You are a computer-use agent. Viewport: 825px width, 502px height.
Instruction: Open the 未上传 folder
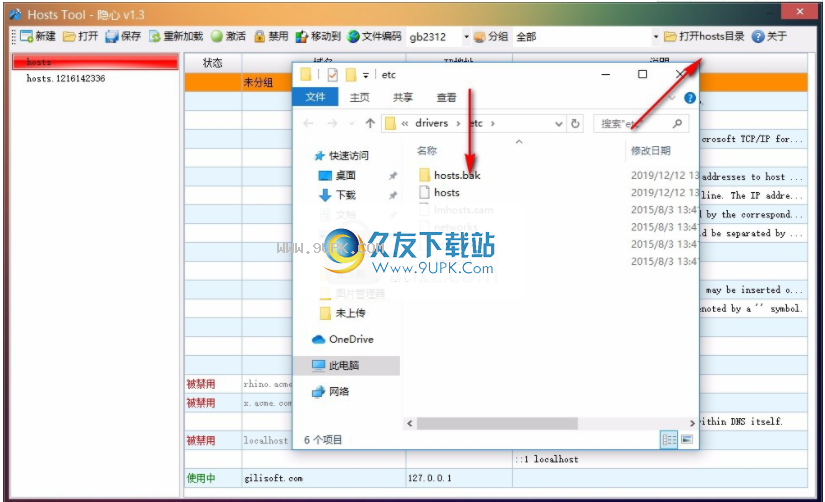tap(343, 313)
